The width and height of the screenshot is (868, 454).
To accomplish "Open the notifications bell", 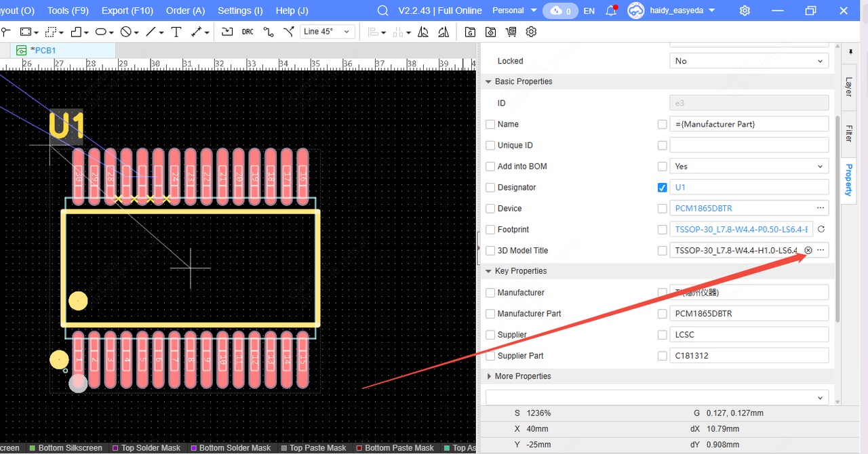I will point(611,11).
